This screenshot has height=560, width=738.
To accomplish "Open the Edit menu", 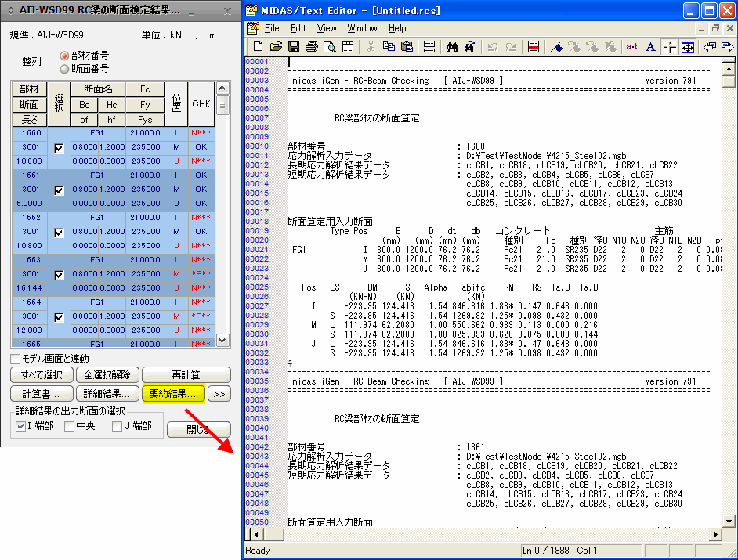I will pyautogui.click(x=298, y=28).
